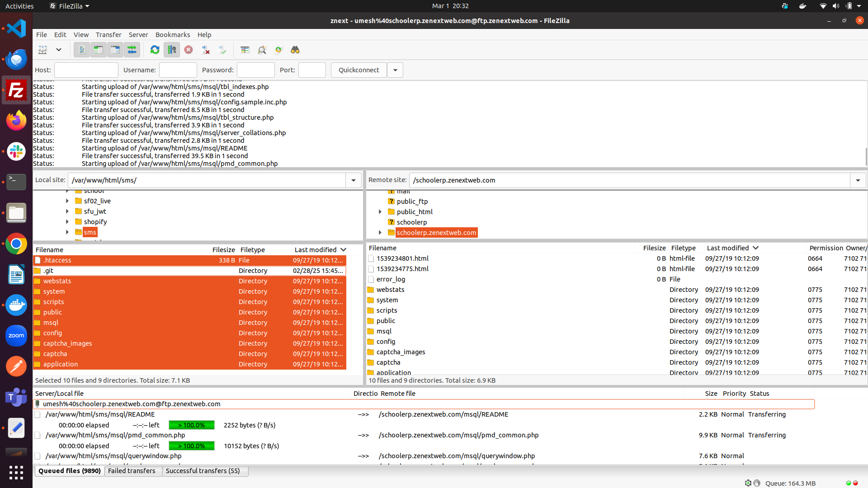Open Microsoft Teams from dock
Viewport: 868px width, 488px height.
tap(16, 397)
